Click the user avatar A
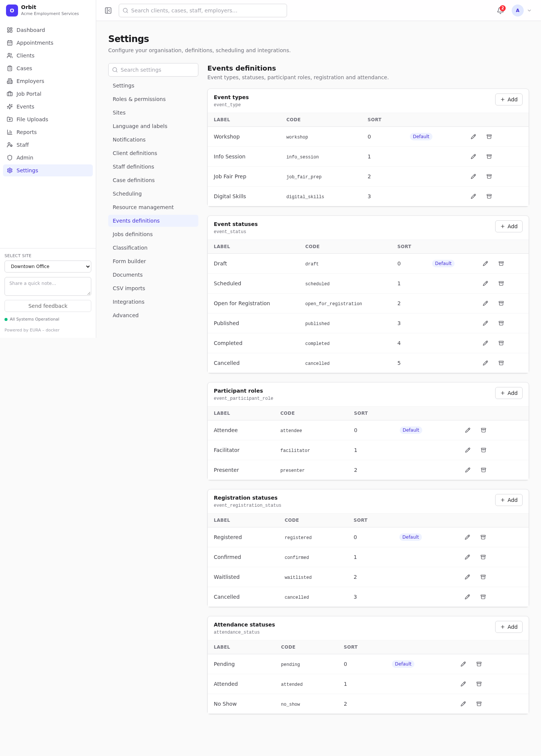 coord(518,11)
